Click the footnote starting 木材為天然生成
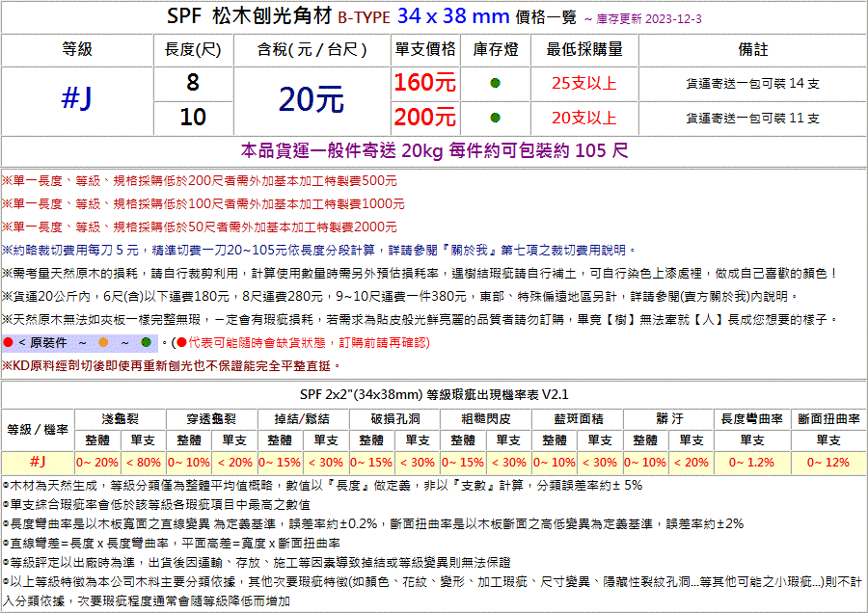Screen dimensions: 868x613 coord(322,486)
